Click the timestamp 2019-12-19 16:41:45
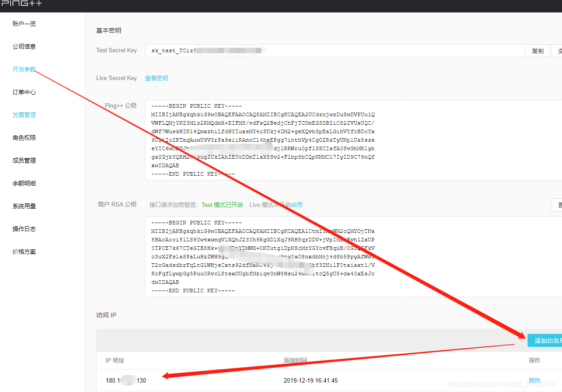 [x=311, y=380]
